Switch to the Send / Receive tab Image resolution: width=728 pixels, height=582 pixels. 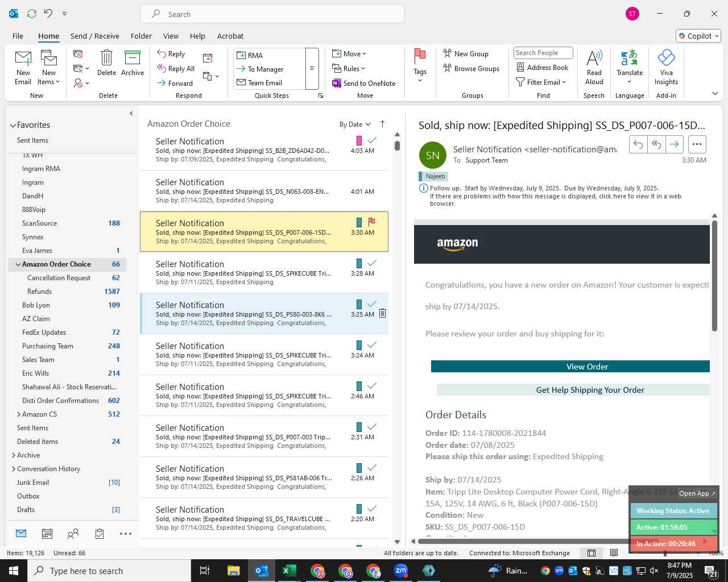(95, 36)
